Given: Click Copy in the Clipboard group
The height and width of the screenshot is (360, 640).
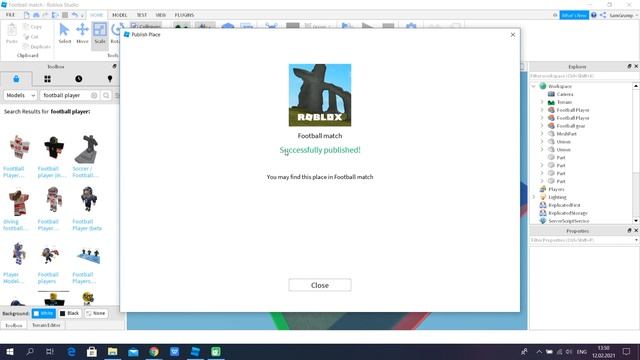Looking at the screenshot, I should coord(33,27).
